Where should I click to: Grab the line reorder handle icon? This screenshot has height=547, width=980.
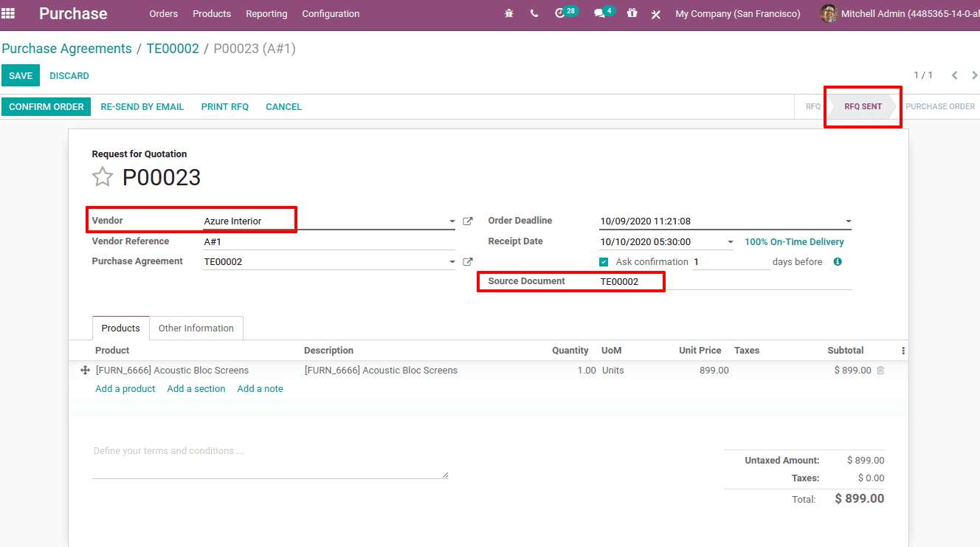pyautogui.click(x=86, y=371)
